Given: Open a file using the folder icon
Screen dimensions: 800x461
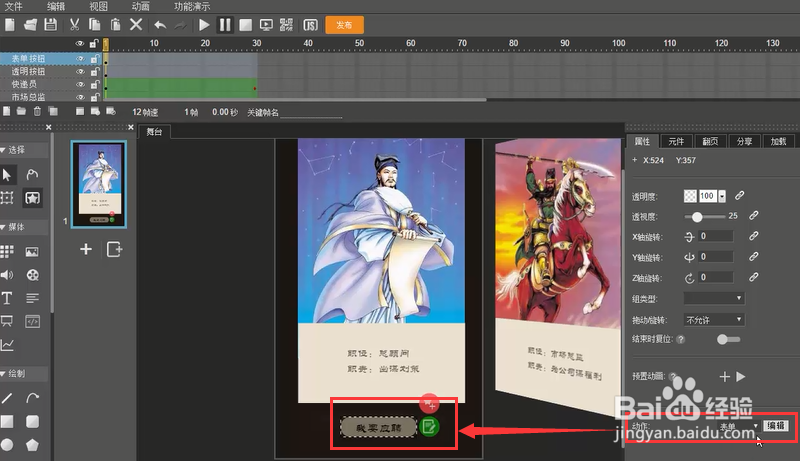Looking at the screenshot, I should pos(30,24).
